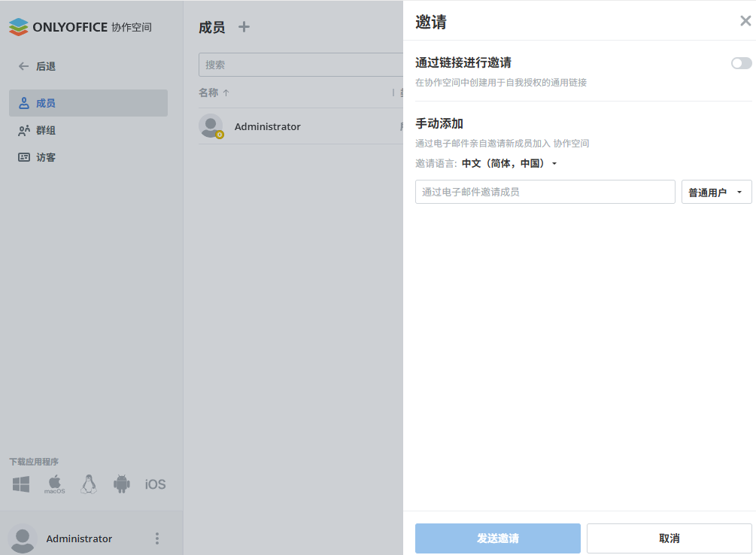Enable invite via link toggle
Viewport: 756px width, 555px height.
[741, 63]
